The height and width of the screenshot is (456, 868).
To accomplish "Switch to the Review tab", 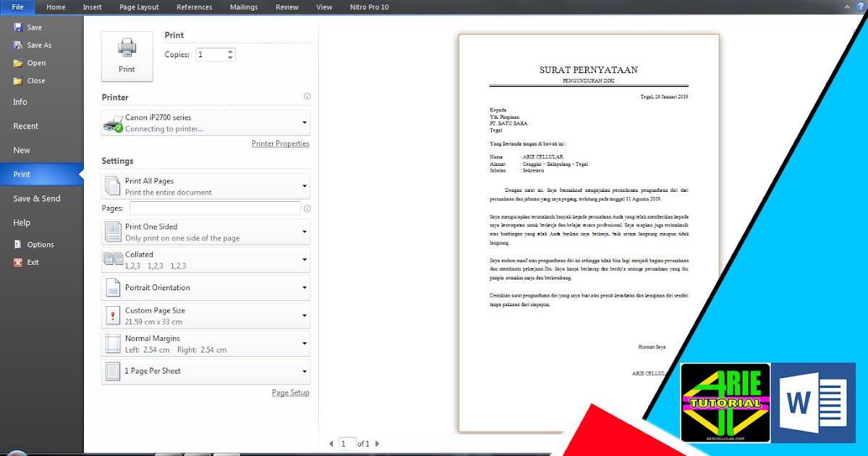I will [x=287, y=7].
